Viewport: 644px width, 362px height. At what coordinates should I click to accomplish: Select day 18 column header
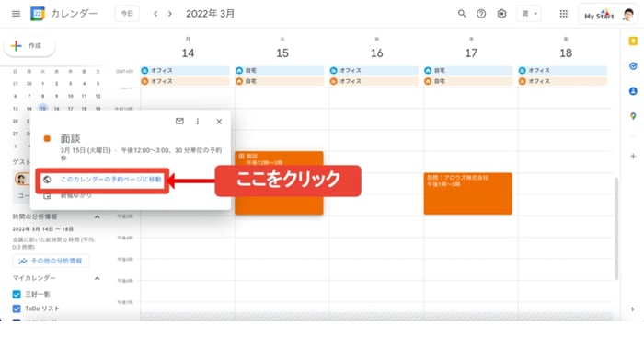566,53
